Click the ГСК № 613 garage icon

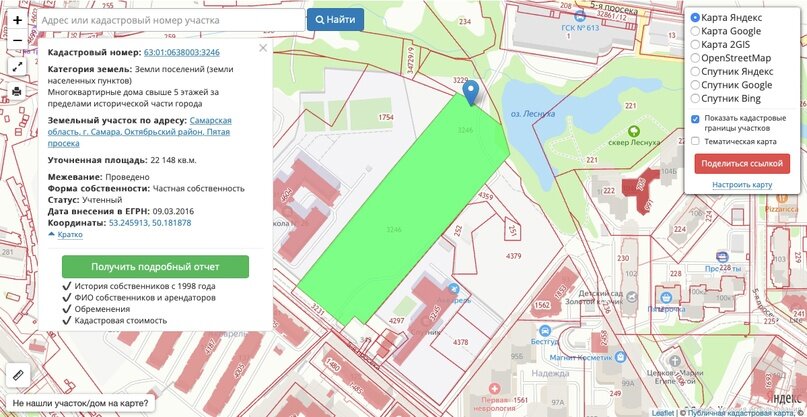click(580, 16)
